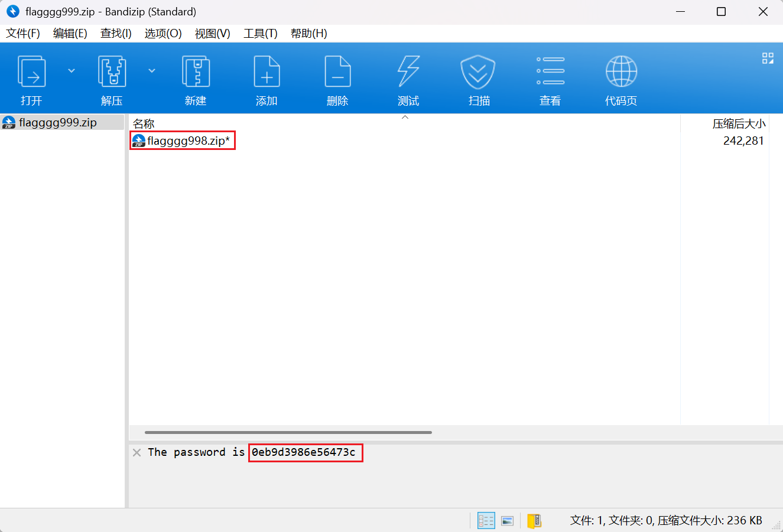783x532 pixels.
Task: Click the Add (添加) file icon
Action: [267, 72]
